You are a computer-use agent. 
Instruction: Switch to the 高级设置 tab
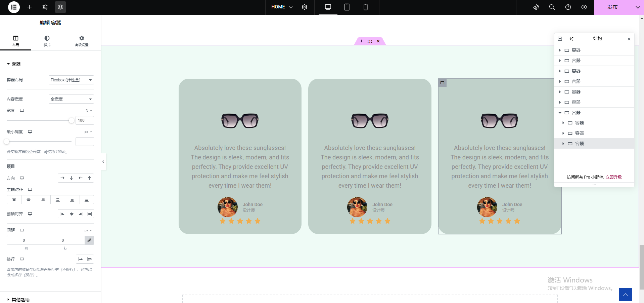pyautogui.click(x=82, y=41)
